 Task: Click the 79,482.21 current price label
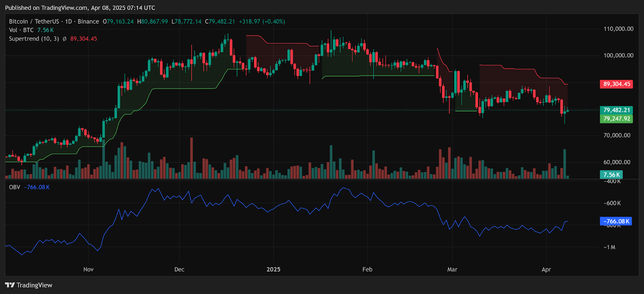coord(616,110)
